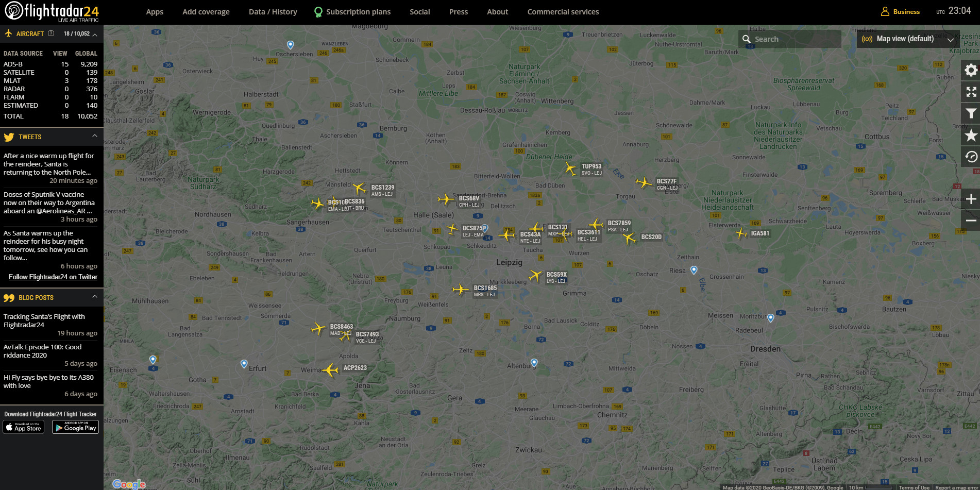The height and width of the screenshot is (490, 980).
Task: Open Business account menu
Action: pos(900,11)
